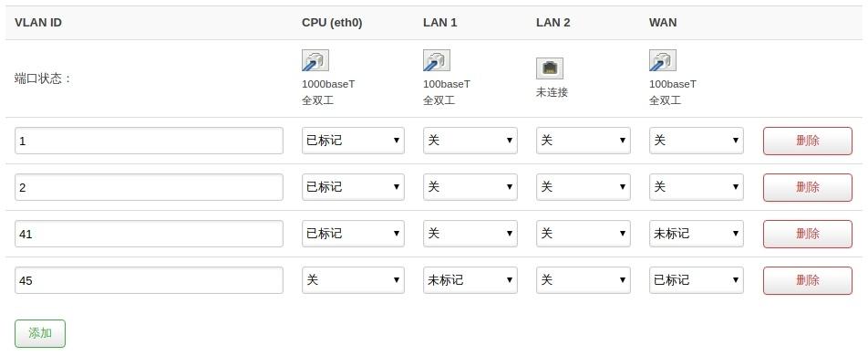
Task: Open LAN 2 dropdown for VLAN 2
Action: pyautogui.click(x=583, y=187)
